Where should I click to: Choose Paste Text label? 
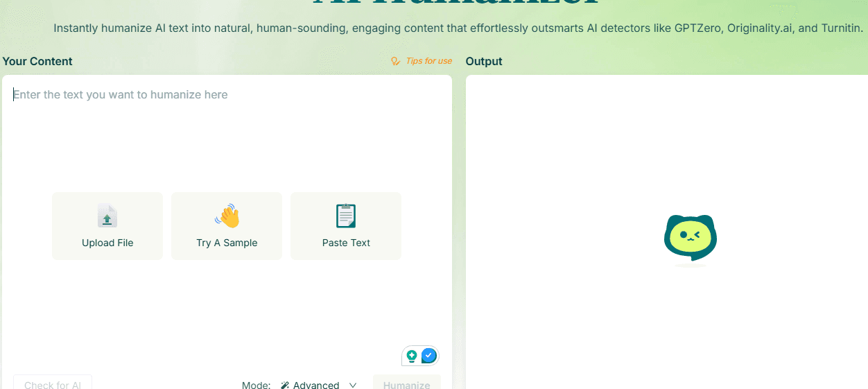(346, 243)
